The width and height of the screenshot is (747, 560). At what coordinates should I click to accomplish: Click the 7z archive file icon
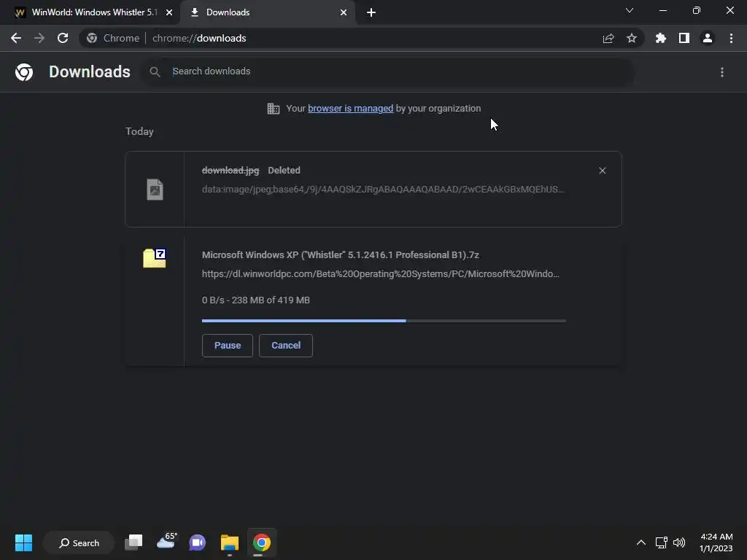[x=155, y=258]
